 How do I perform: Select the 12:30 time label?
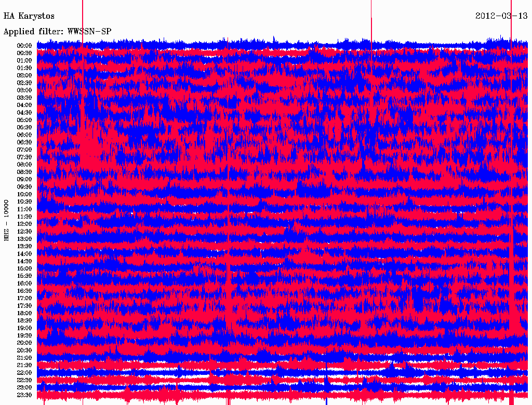point(24,232)
